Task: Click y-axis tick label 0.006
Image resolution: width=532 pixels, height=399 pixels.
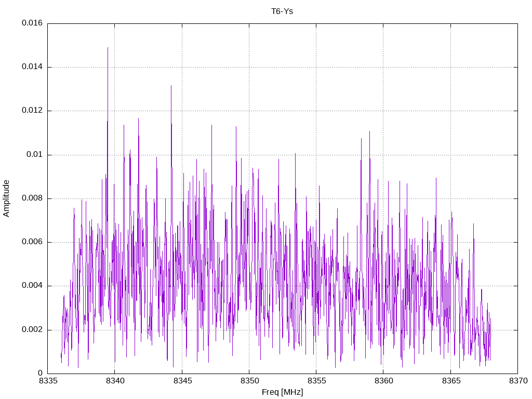Action: [x=32, y=242]
